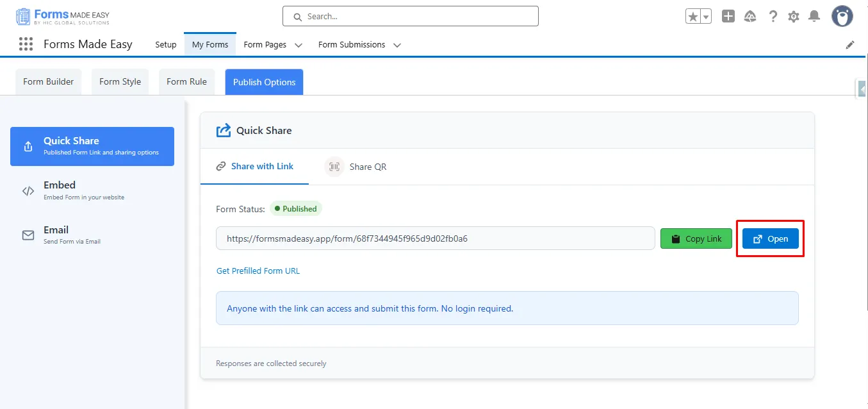
Task: Click the global actions plus icon
Action: click(x=728, y=17)
